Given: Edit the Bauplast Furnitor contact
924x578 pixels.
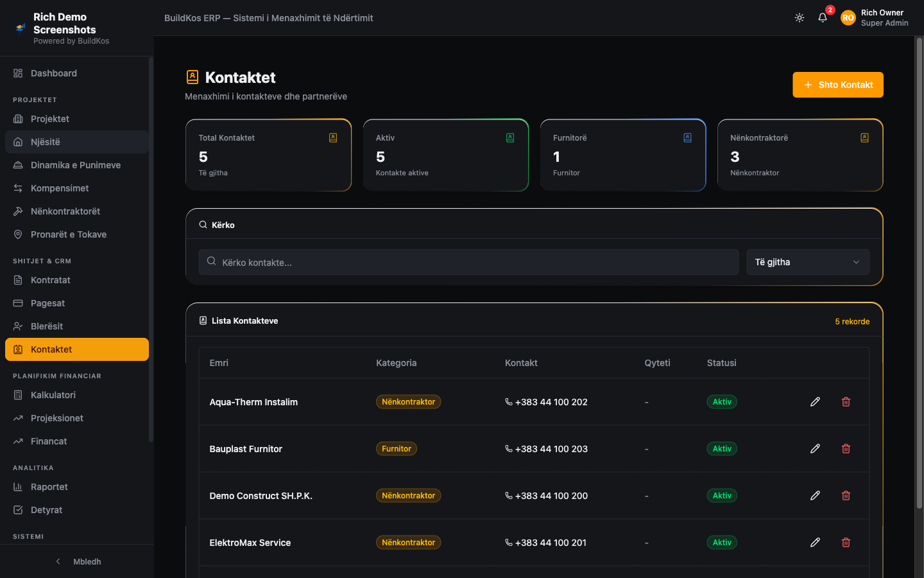Looking at the screenshot, I should point(815,448).
